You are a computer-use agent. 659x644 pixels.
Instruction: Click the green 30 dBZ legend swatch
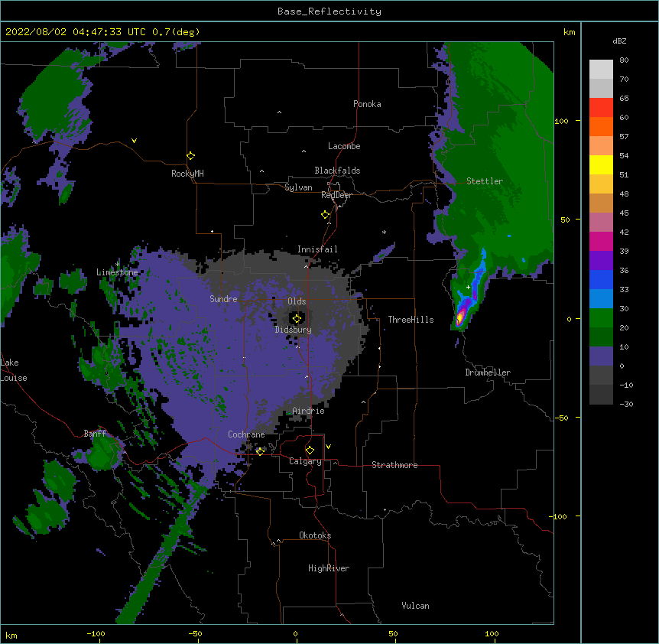pyautogui.click(x=601, y=318)
